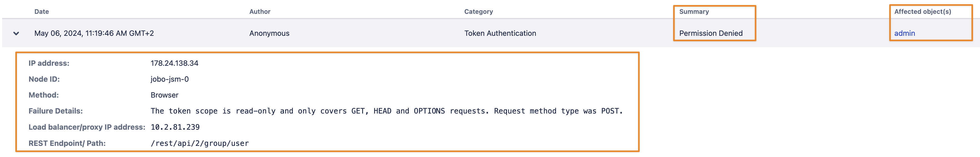This screenshot has width=980, height=157.
Task: Click the Permission Denied summary text
Action: pos(711,33)
